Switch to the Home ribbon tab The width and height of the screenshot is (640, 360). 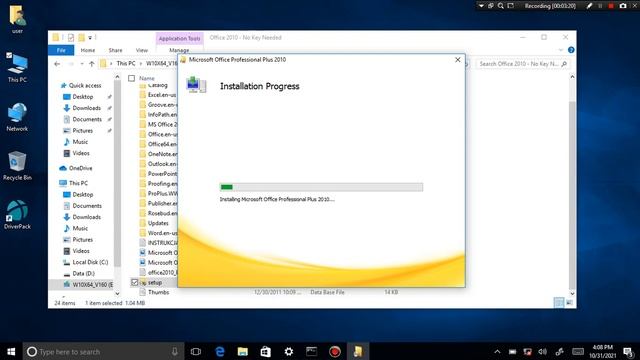(x=88, y=50)
